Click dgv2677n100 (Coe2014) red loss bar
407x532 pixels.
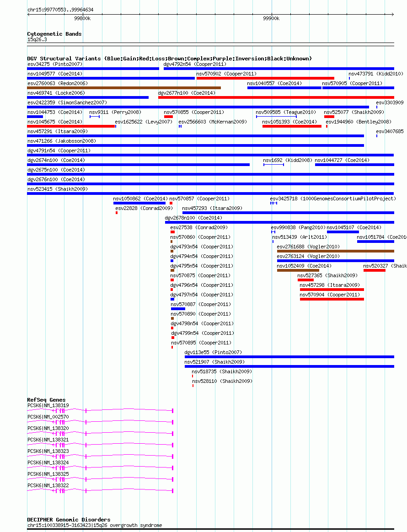[276, 97]
